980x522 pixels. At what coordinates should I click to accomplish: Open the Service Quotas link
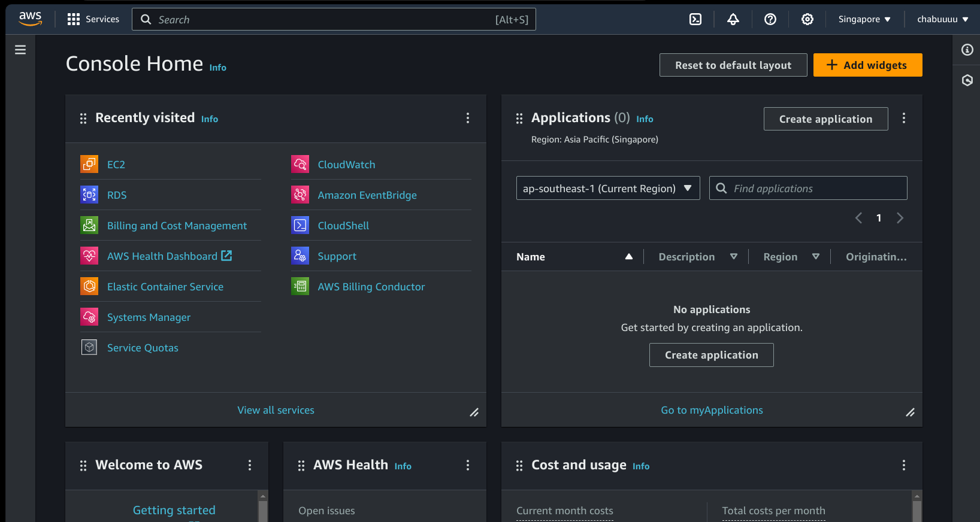pyautogui.click(x=143, y=348)
